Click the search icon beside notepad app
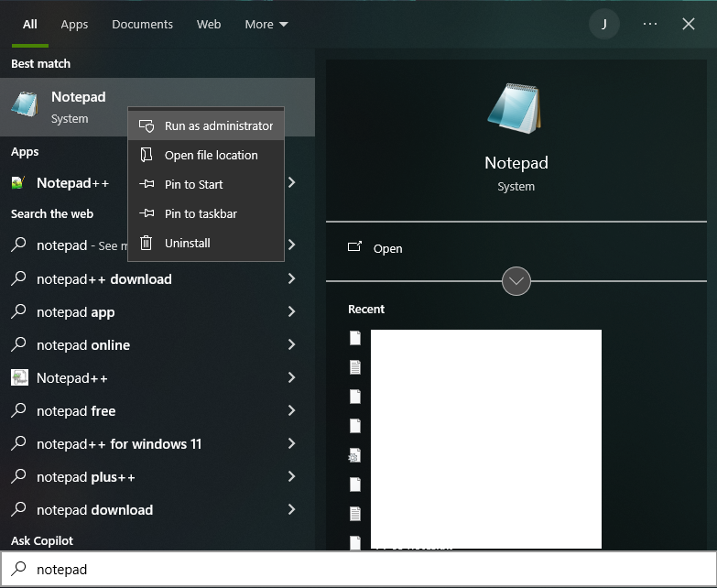 18,310
